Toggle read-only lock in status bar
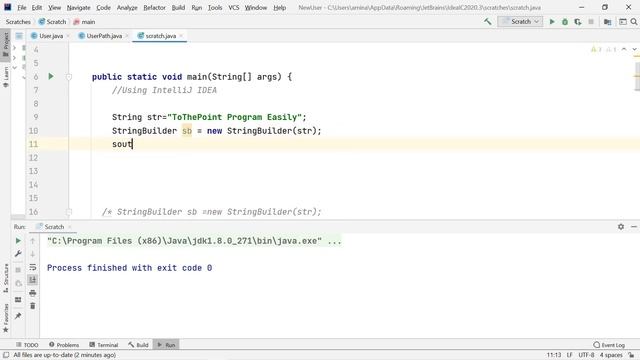 [631, 355]
